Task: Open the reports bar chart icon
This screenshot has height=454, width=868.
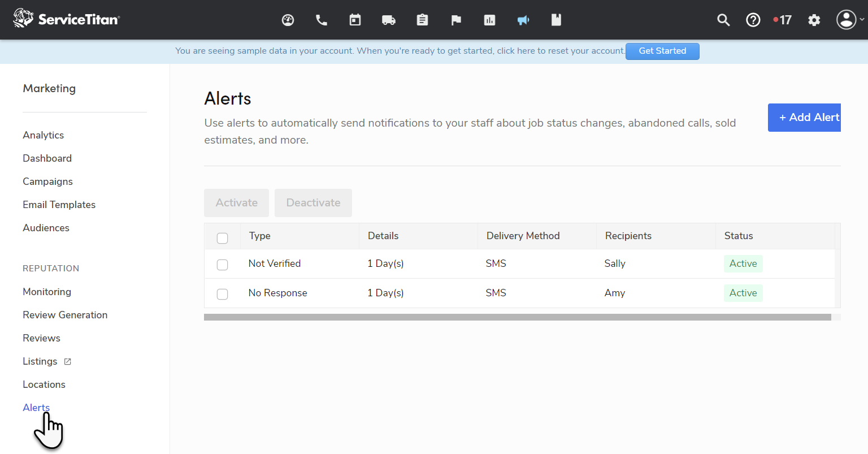Action: point(489,20)
